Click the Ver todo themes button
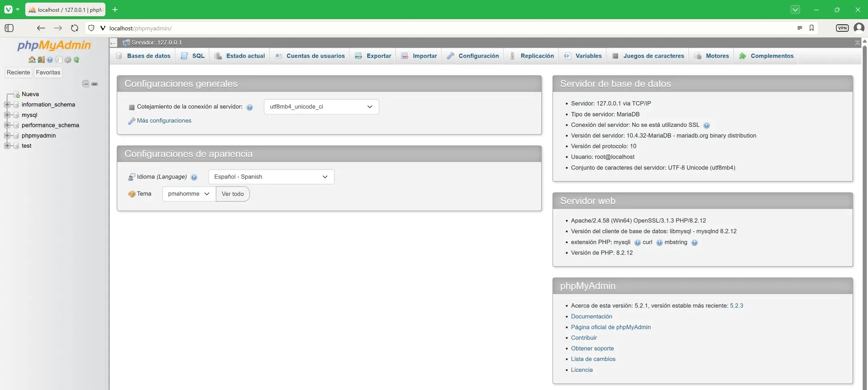 coord(233,194)
